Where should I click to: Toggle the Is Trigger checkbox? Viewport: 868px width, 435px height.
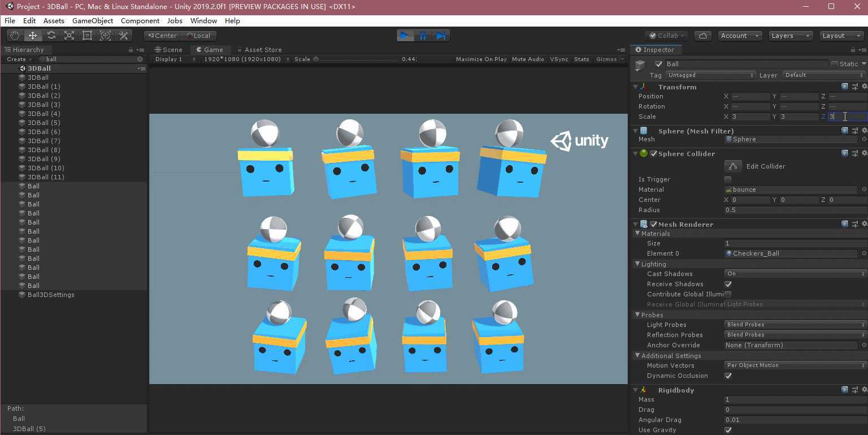(x=728, y=179)
